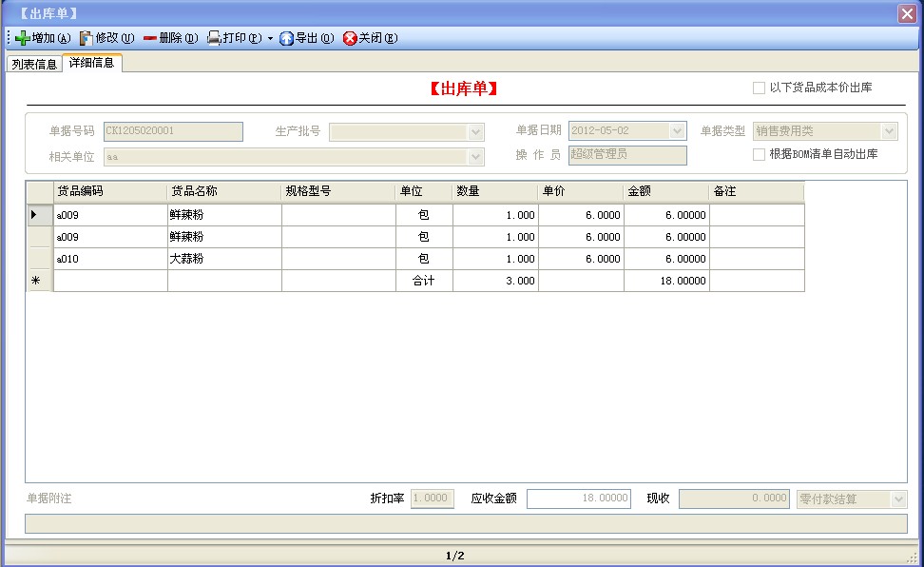924x567 pixels.
Task: Click the red minus 删除 (Delete) icon
Action: 150,39
